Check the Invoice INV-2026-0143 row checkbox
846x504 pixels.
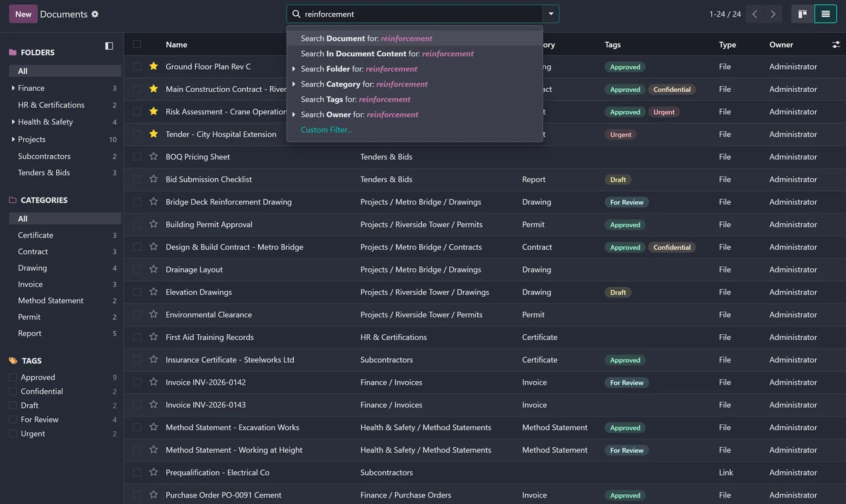pos(137,405)
